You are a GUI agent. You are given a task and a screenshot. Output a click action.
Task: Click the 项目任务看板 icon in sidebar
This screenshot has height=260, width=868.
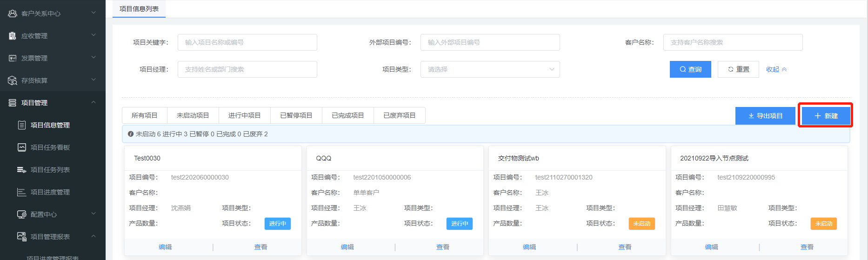tap(22, 147)
